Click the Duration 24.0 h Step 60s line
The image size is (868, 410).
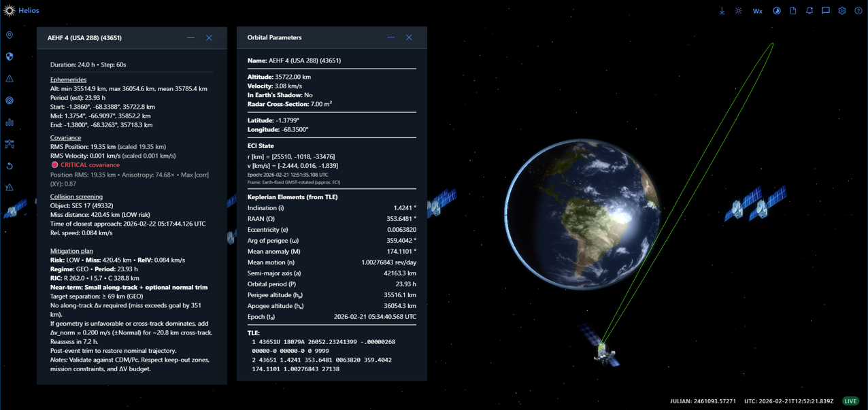point(88,65)
